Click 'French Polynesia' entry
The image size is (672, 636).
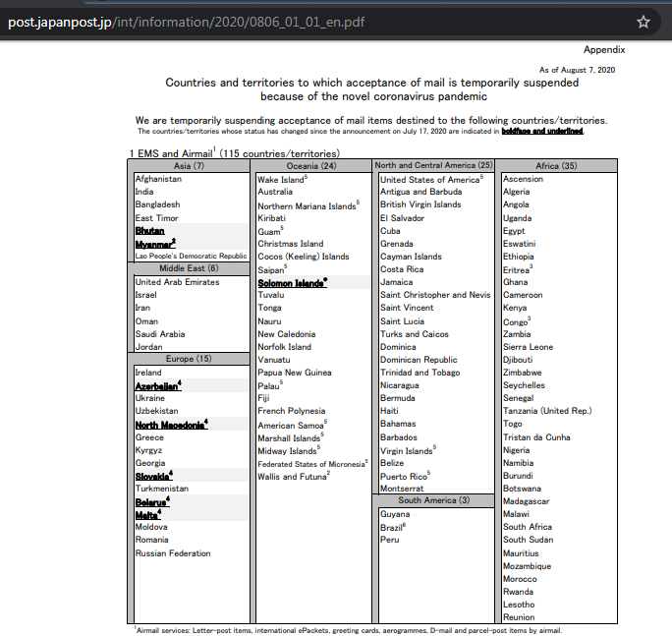[x=291, y=411]
